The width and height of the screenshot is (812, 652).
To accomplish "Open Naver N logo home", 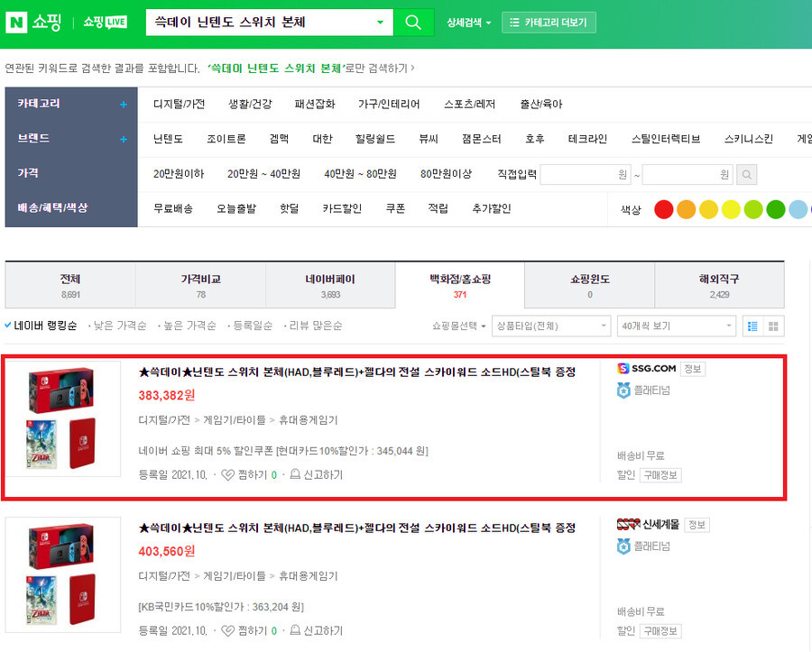I will tap(16, 23).
